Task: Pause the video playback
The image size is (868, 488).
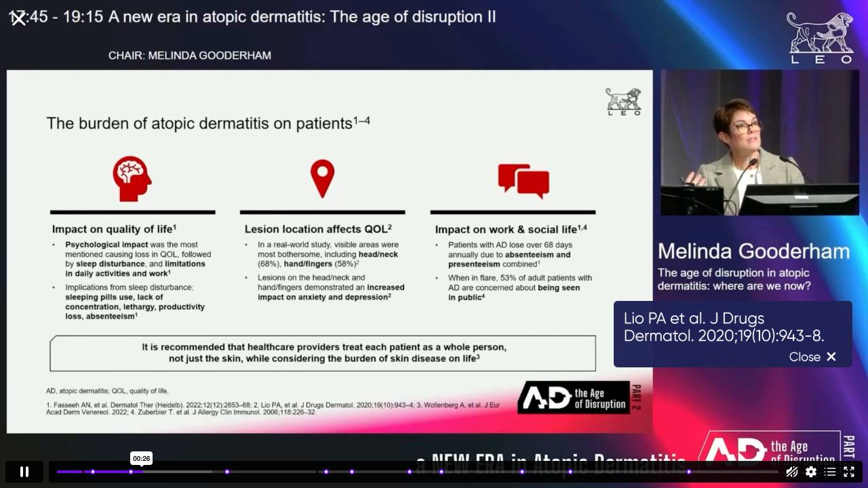Action: (24, 472)
